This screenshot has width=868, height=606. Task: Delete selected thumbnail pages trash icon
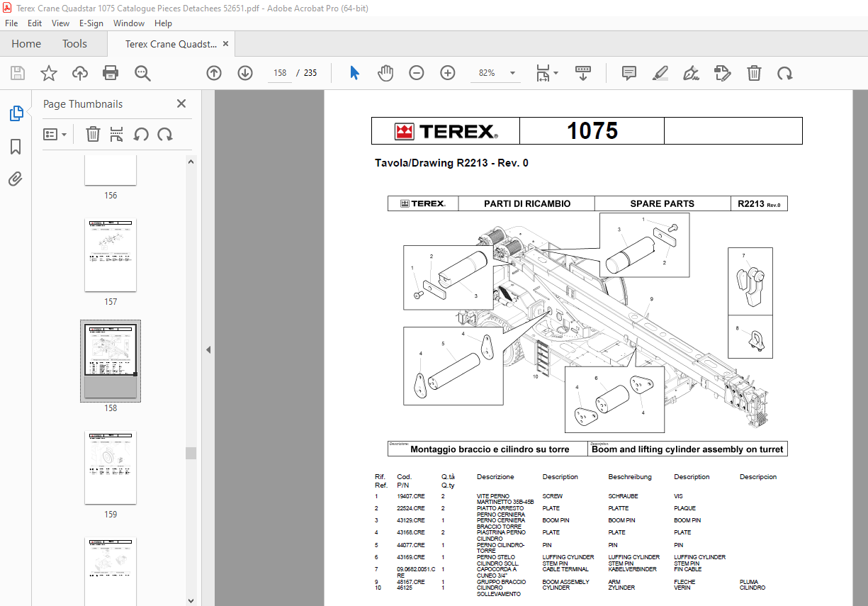(93, 134)
